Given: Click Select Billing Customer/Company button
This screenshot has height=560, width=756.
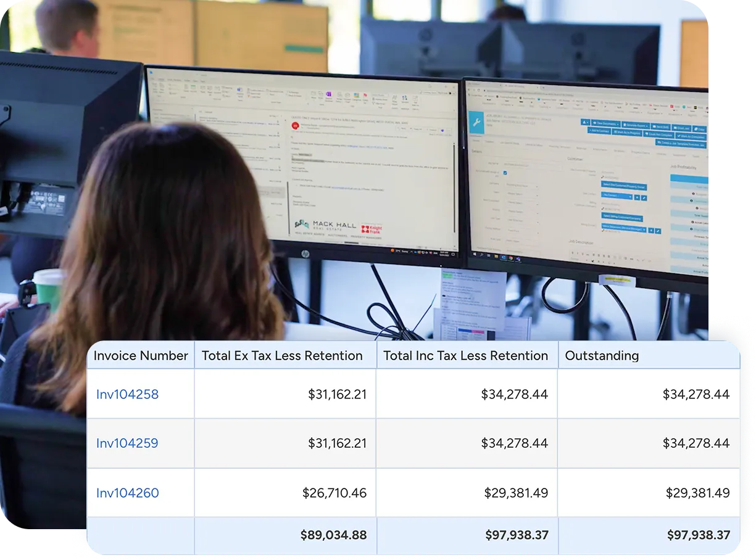Looking at the screenshot, I should (622, 217).
